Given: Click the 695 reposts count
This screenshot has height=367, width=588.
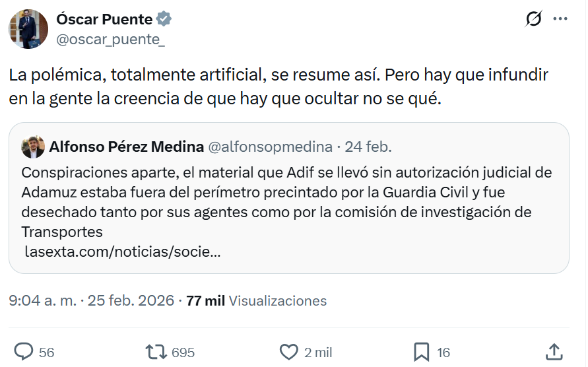Looking at the screenshot, I should [183, 352].
